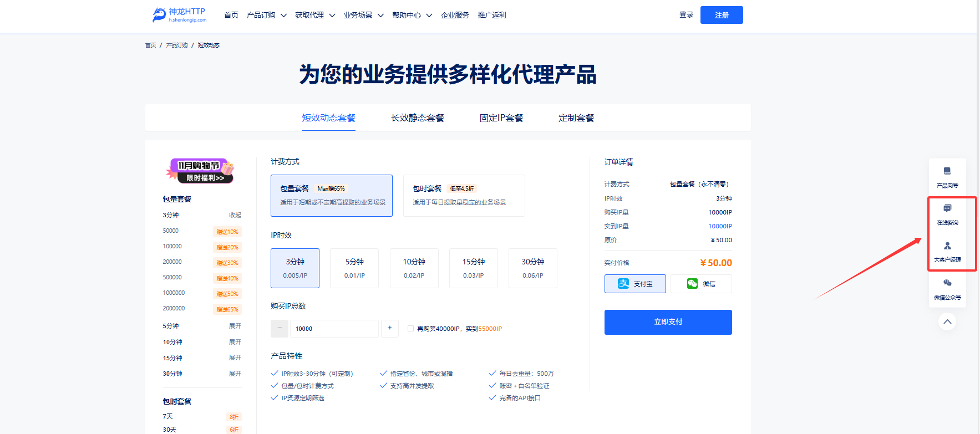The width and height of the screenshot is (980, 434).
Task: Open the 11月购物节 promotion banner
Action: pos(200,171)
